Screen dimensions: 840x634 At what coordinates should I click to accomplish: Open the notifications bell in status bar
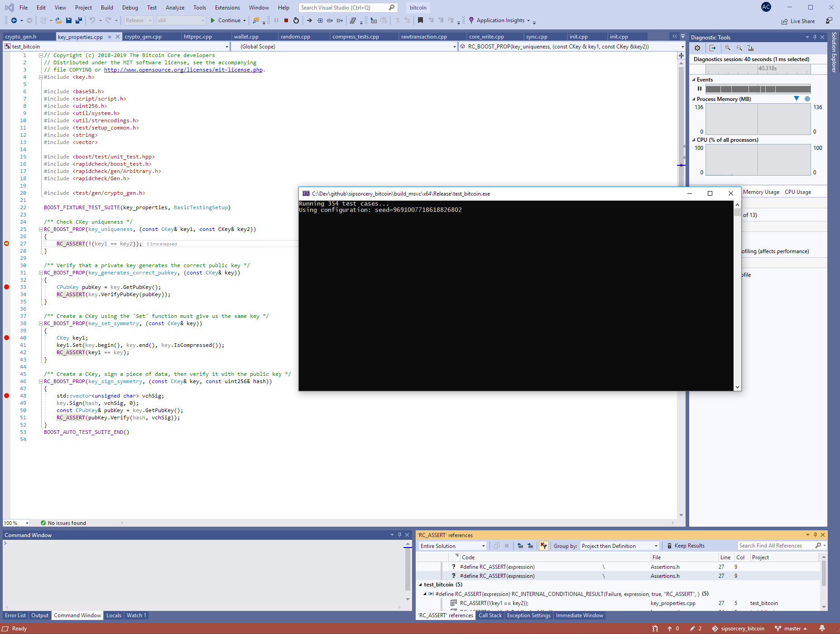click(x=822, y=629)
